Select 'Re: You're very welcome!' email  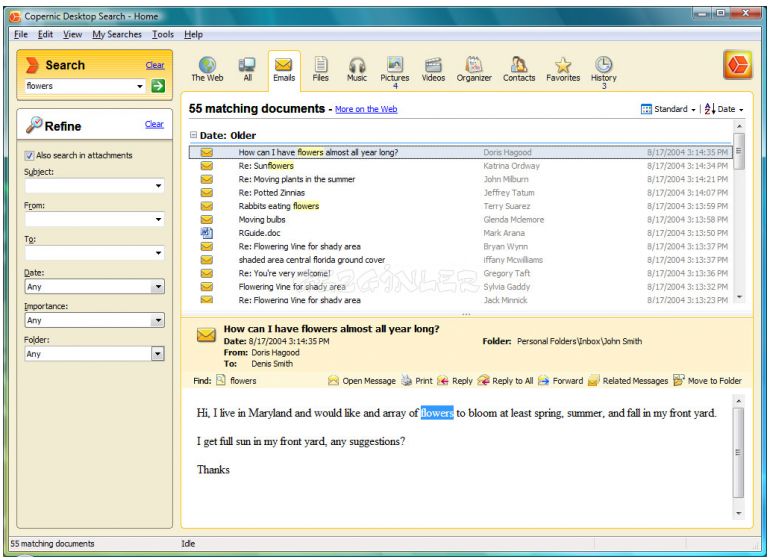460,273
